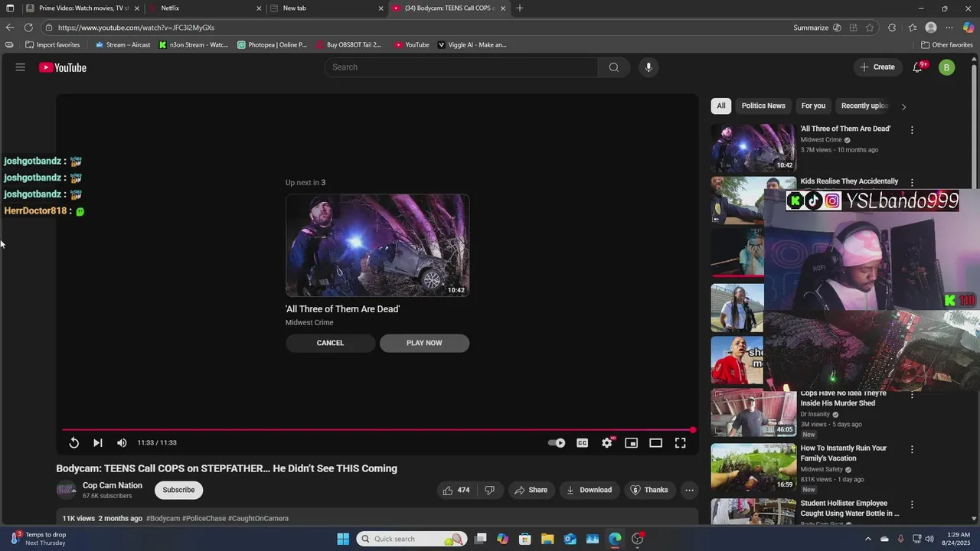This screenshot has height=551, width=980.
Task: Toggle the autoplay switch
Action: click(557, 442)
